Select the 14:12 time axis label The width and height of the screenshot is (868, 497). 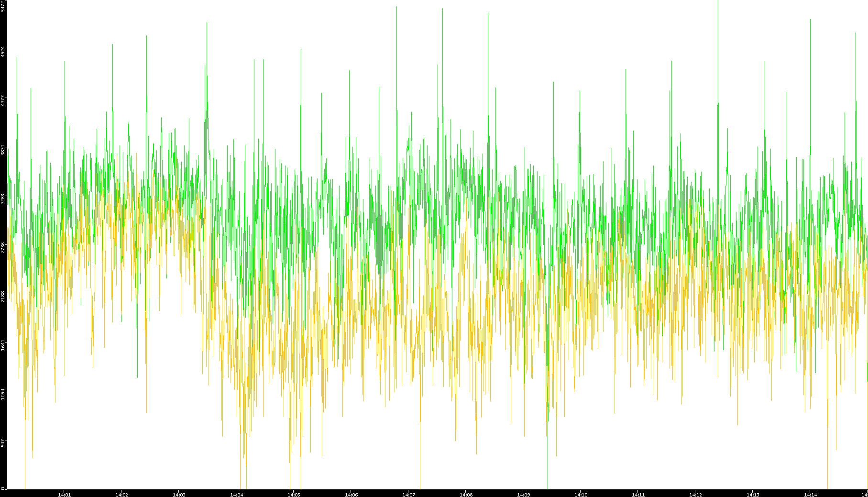(x=696, y=494)
